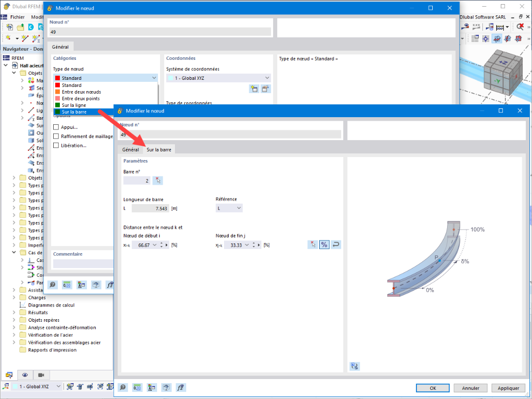The width and height of the screenshot is (532, 399).
Task: Click the Annuler button
Action: pos(471,388)
